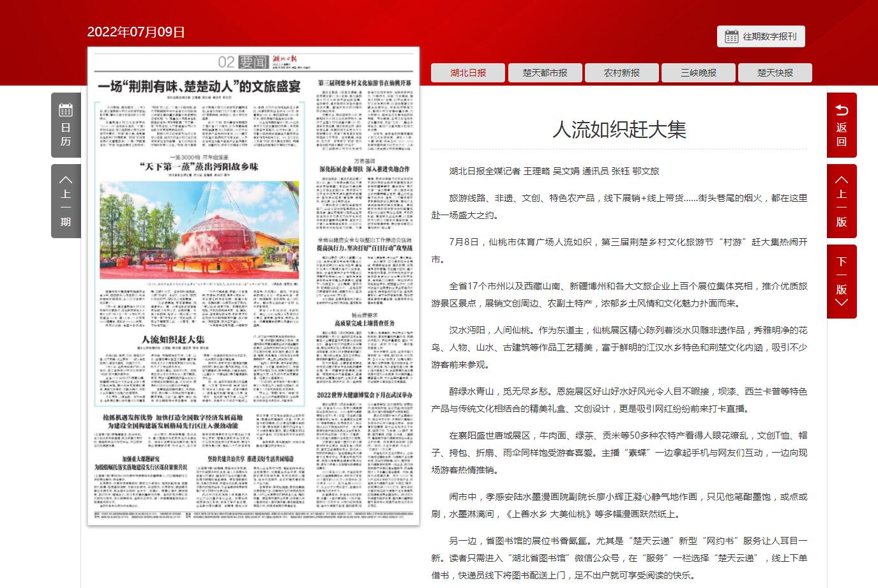
Task: Go to the 三峡晚报 tab
Action: [x=698, y=73]
